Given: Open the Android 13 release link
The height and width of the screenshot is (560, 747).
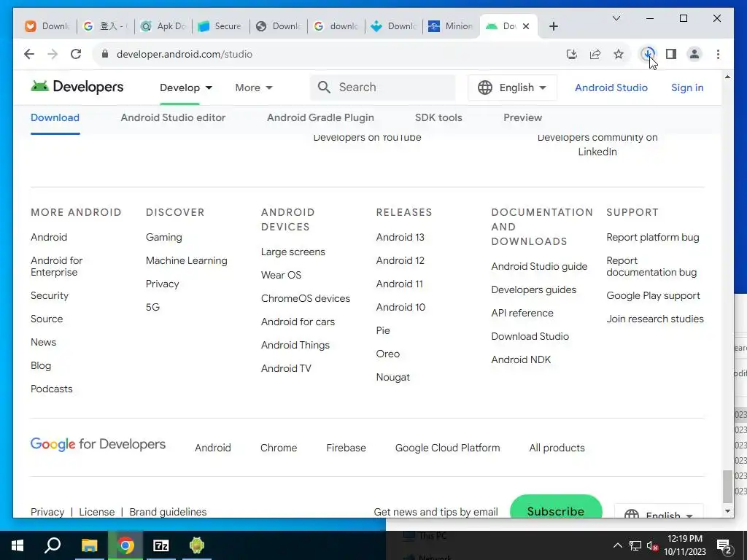Looking at the screenshot, I should 400,237.
